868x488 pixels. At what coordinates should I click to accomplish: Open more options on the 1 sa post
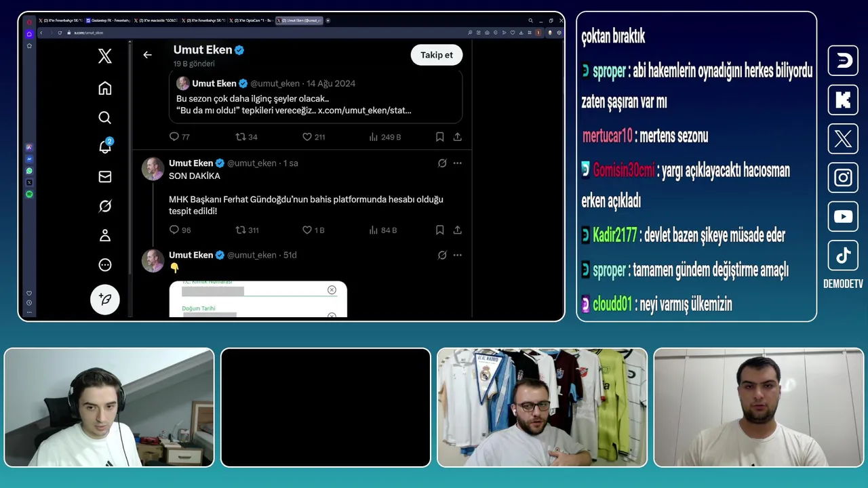coord(458,163)
